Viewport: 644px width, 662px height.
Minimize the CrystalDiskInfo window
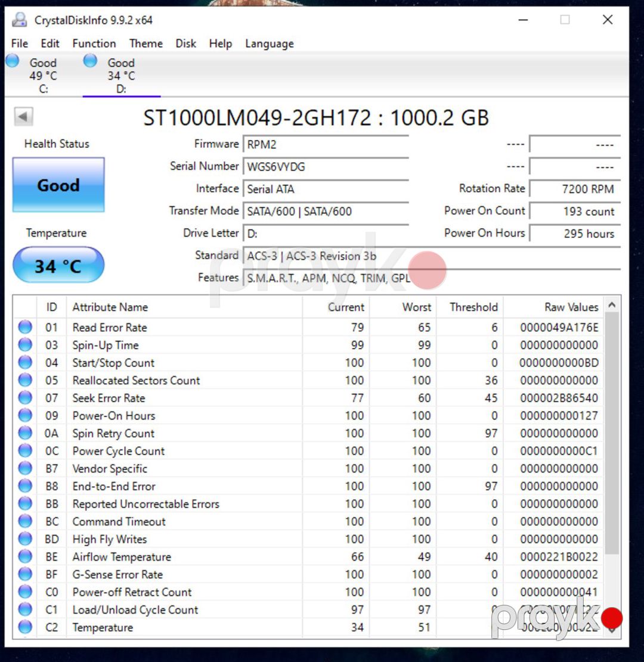523,20
